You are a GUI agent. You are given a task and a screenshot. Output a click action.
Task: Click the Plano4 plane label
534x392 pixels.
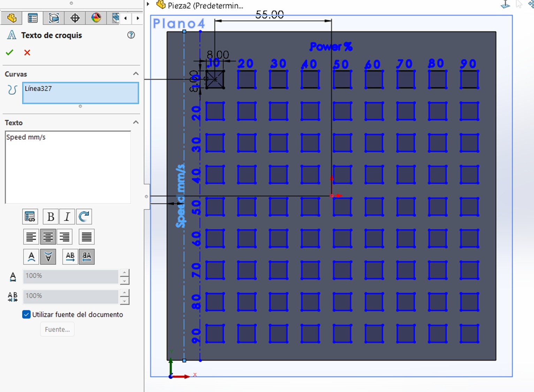click(179, 23)
